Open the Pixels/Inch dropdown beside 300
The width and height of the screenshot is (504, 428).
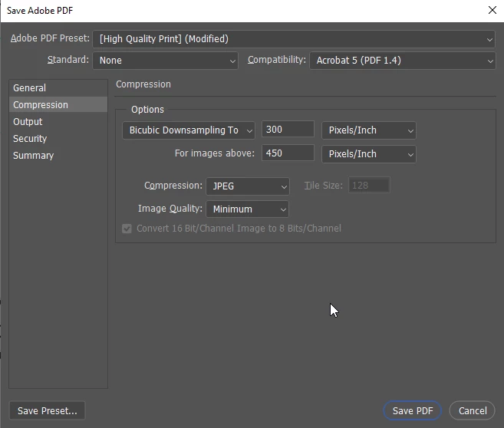[369, 130]
